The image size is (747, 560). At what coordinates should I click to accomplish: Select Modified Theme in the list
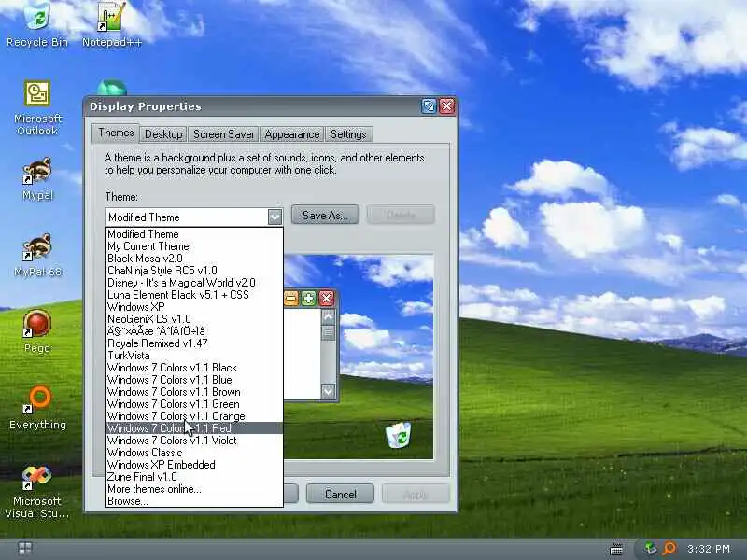coord(194,234)
